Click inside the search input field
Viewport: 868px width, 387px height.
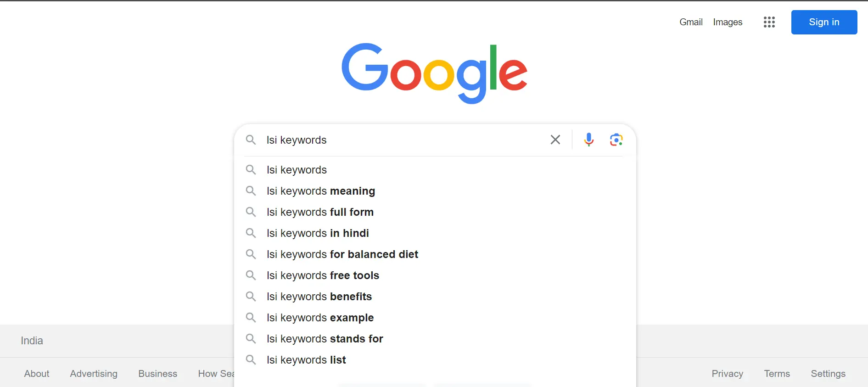click(x=390, y=140)
